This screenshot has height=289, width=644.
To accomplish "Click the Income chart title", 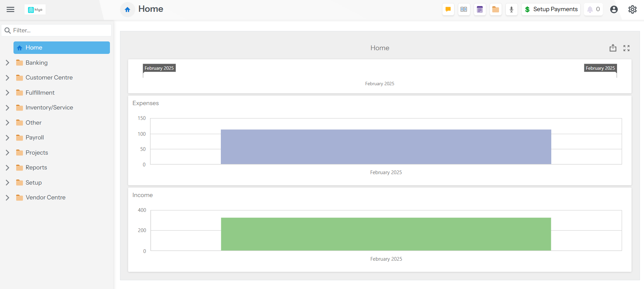I will [x=143, y=195].
